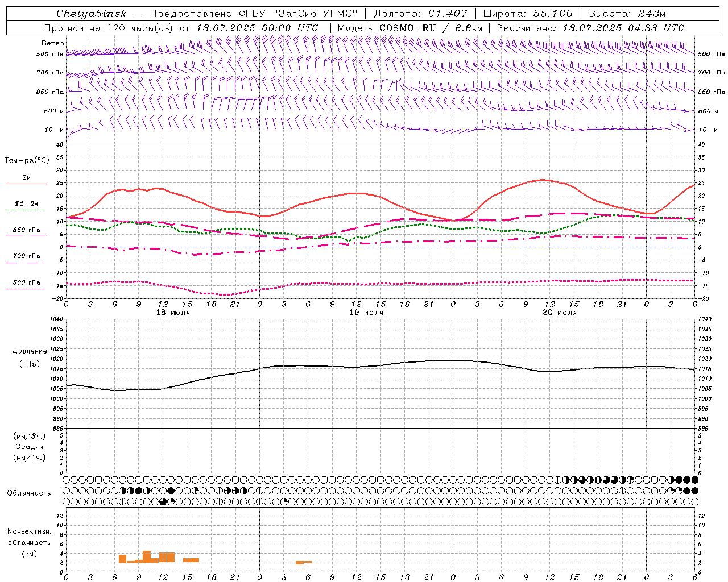
Task: Click the Td 2м dew point legend entry
Action: pyautogui.click(x=27, y=203)
